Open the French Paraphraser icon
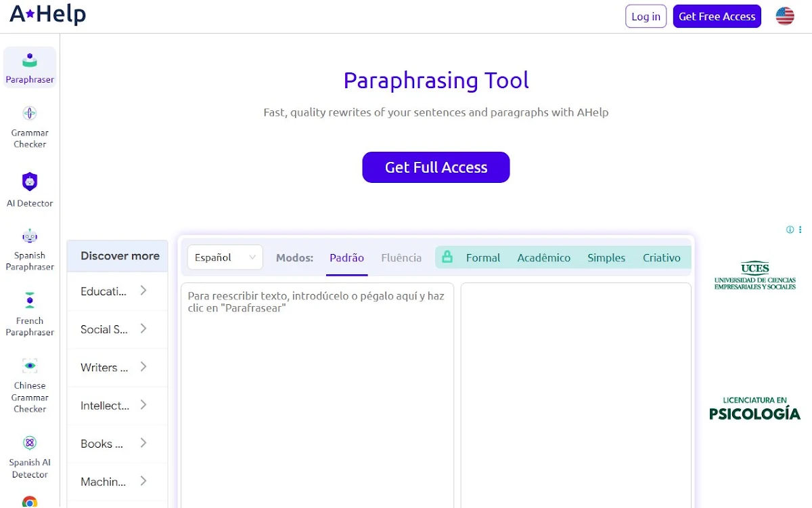 [x=30, y=300]
